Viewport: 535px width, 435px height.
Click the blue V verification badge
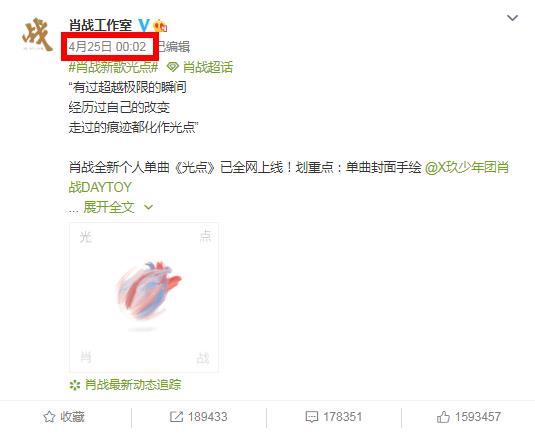[x=144, y=25]
